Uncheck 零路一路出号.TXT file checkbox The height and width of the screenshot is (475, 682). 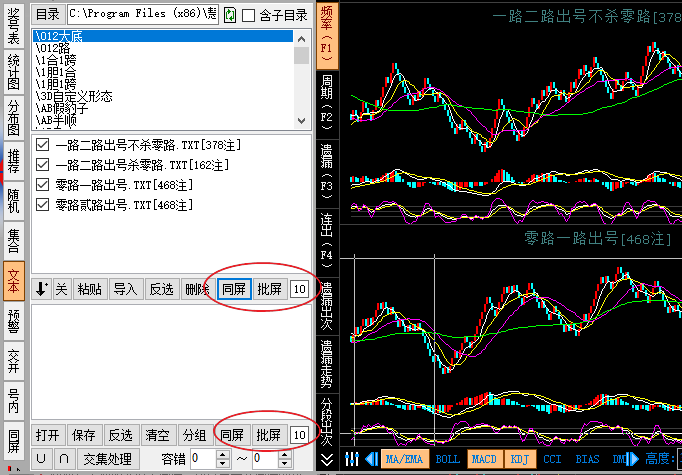[43, 185]
